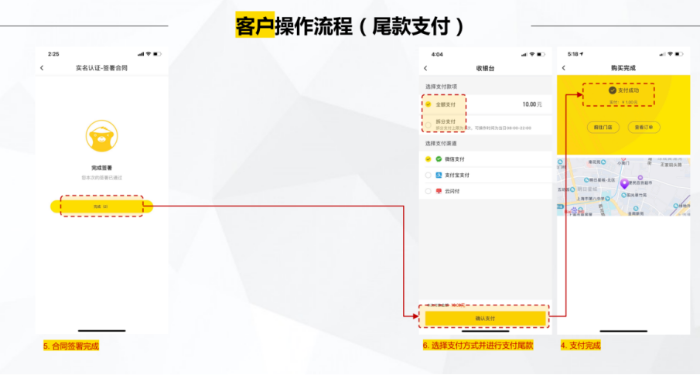Tap back arrow on 购买完成 screen
Viewport: 700px width, 375px height.
coord(563,68)
